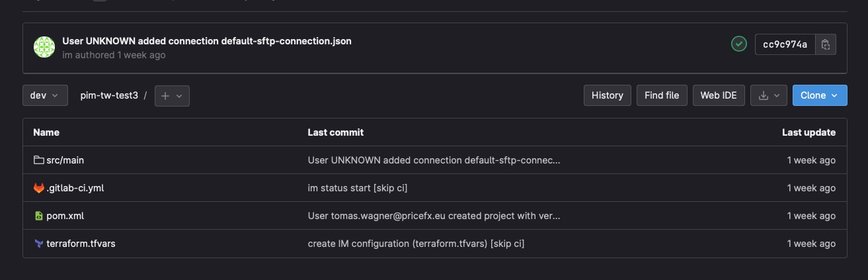Click the src/main folder icon
868x280 pixels.
[x=38, y=160]
